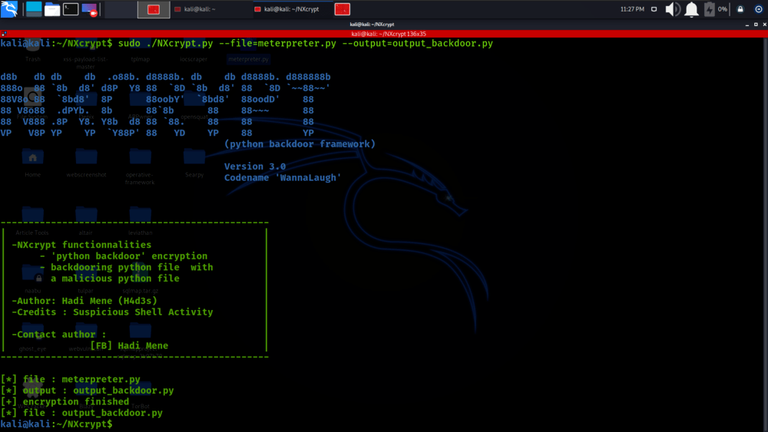Viewport: 768px width, 432px height.
Task: Click '(python backdoor framework)' text
Action: (x=300, y=144)
